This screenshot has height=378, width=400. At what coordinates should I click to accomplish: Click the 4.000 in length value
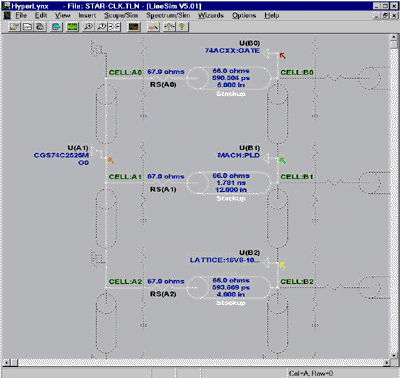[x=231, y=295]
